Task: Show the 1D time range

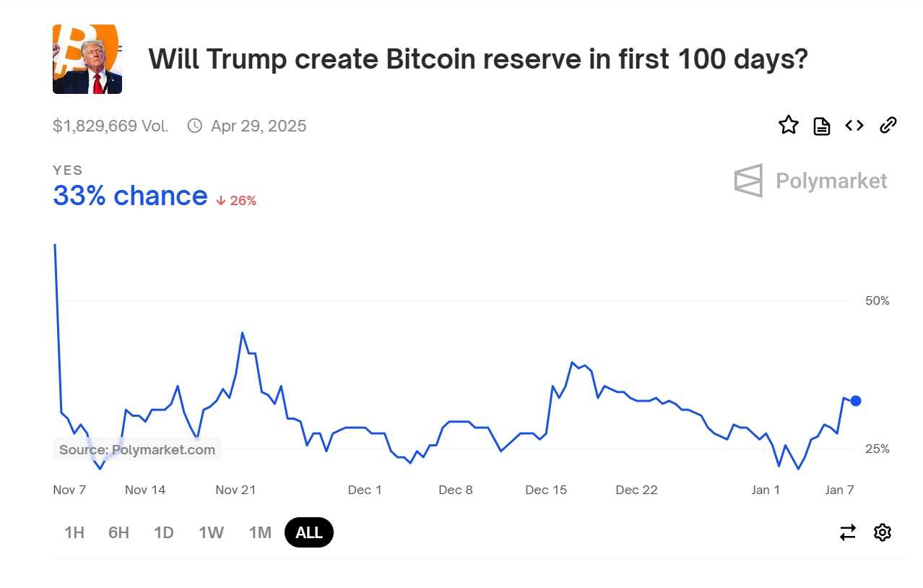Action: pyautogui.click(x=164, y=532)
